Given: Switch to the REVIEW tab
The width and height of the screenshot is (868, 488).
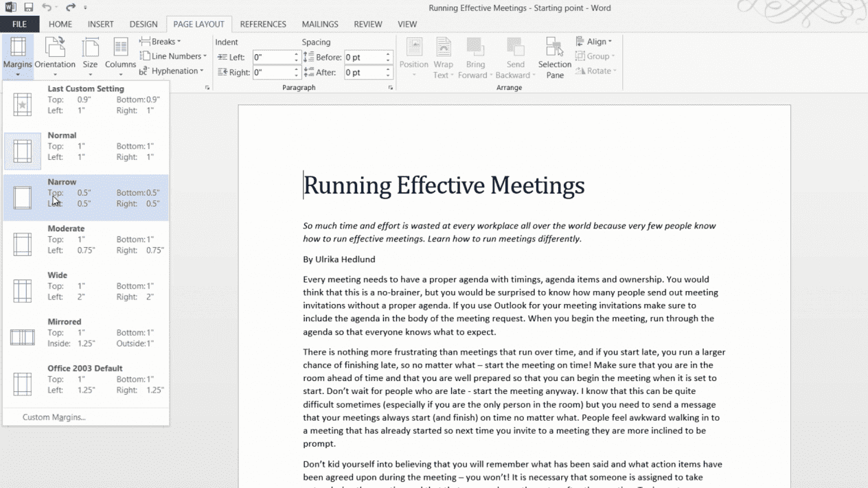Looking at the screenshot, I should tap(368, 24).
